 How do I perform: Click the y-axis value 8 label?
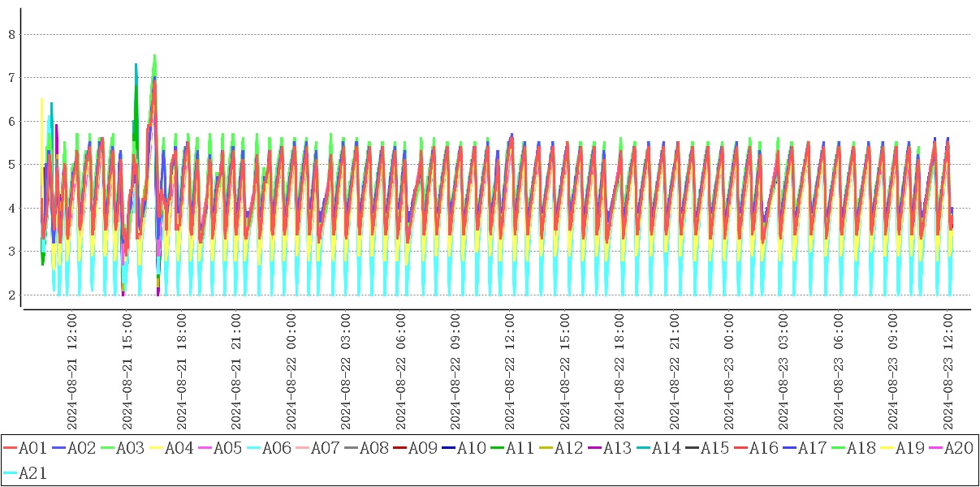pyautogui.click(x=11, y=34)
